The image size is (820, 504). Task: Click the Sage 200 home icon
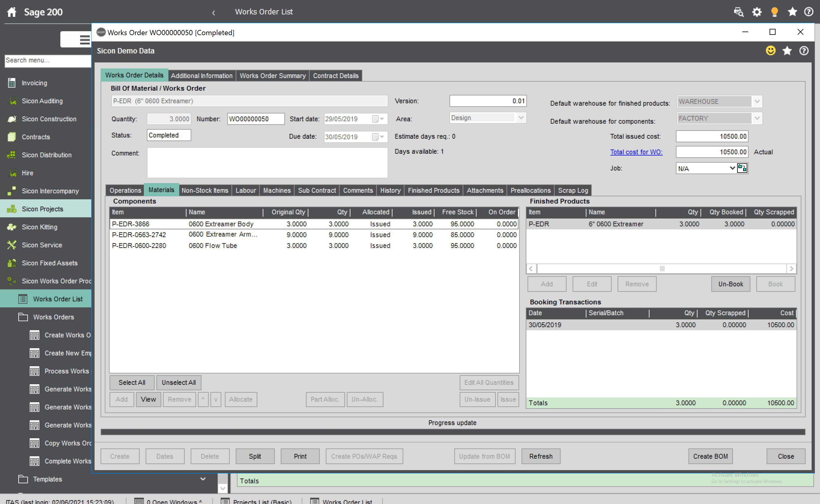[x=12, y=12]
